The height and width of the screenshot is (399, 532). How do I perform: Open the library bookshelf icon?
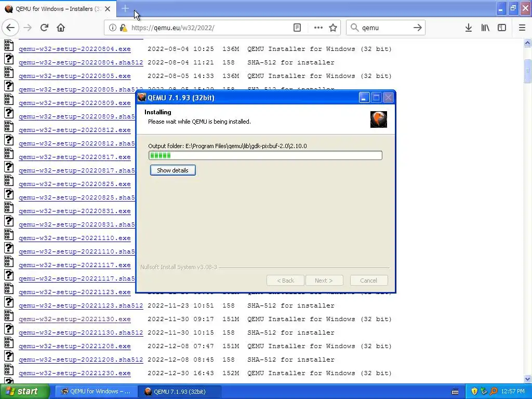pos(485,28)
